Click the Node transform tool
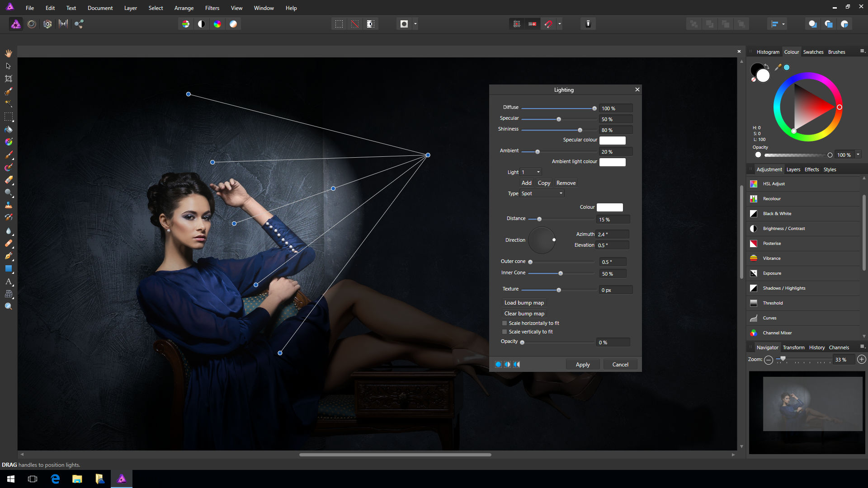Screen dimensions: 868x488 pyautogui.click(x=8, y=66)
